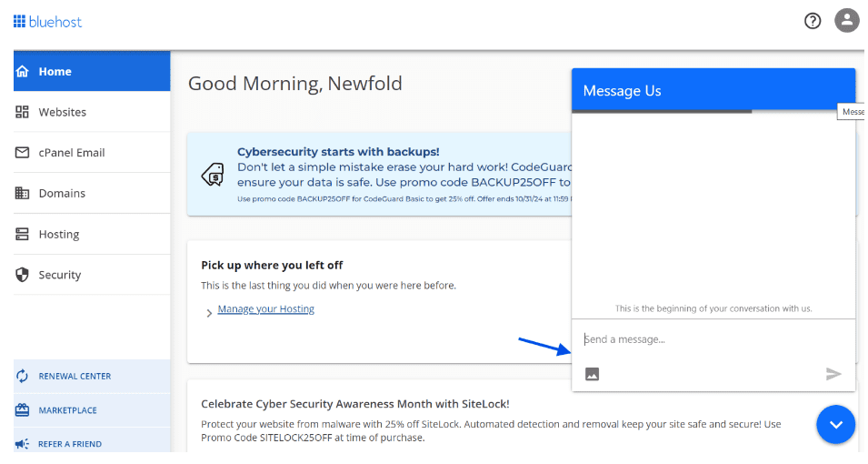Open the Security sidebar item
868x464 pixels.
(92, 275)
